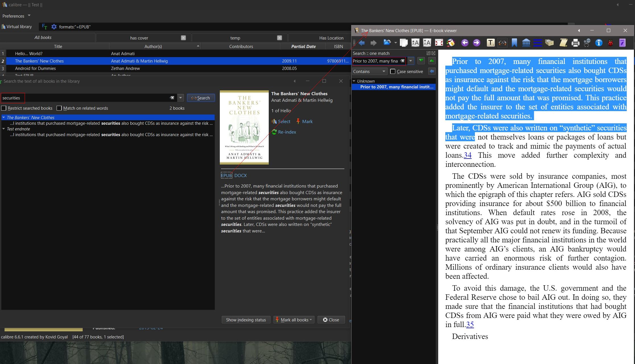Close the 'temp' tab
635x364 pixels.
(280, 38)
